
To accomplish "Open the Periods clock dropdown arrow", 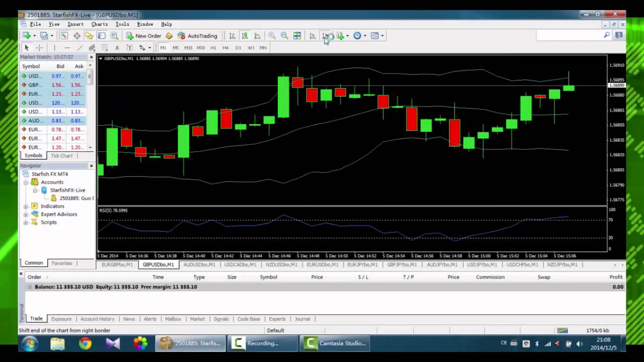I will click(365, 36).
